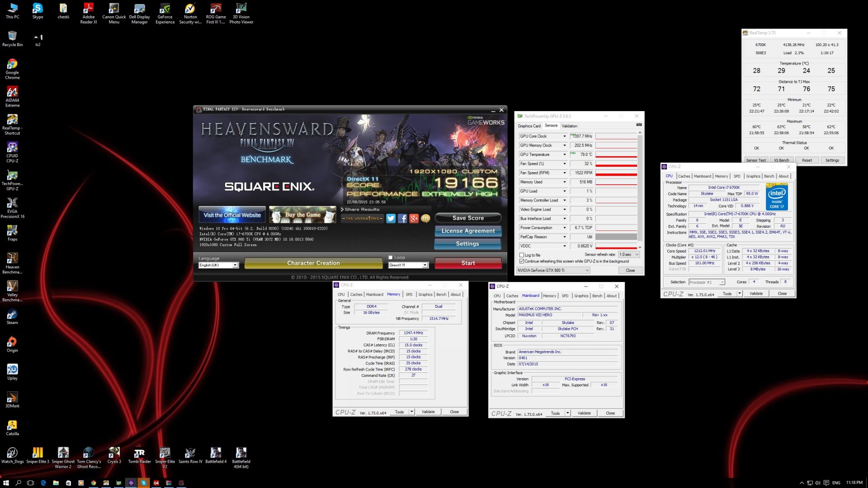
Task: Launch the Crysis 3 desktop icon
Action: [114, 455]
